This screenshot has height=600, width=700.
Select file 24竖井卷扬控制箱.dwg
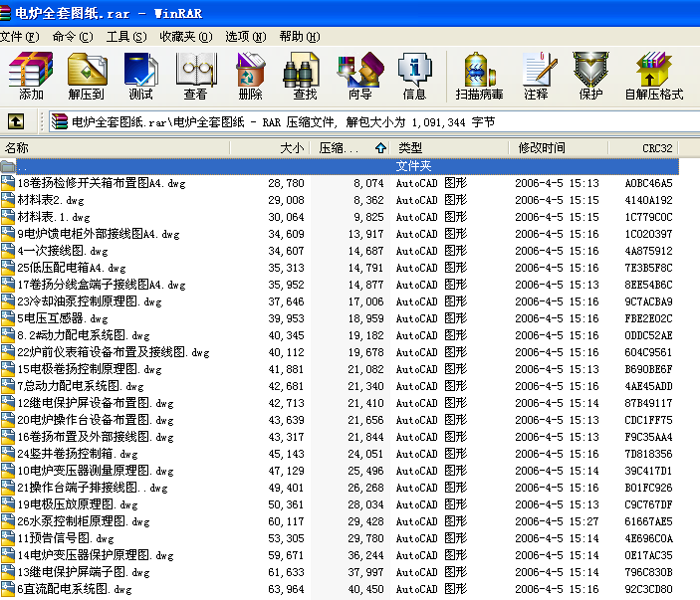pyautogui.click(x=78, y=454)
